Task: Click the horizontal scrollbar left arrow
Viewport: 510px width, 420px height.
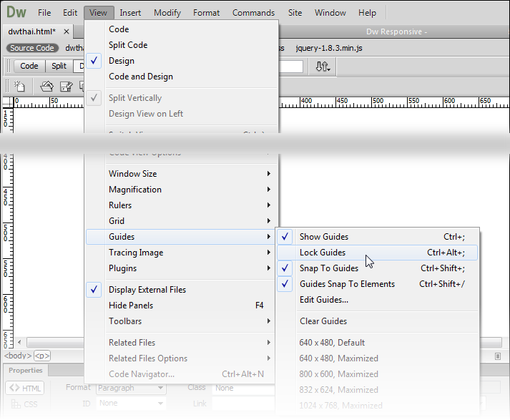Action: (x=19, y=343)
